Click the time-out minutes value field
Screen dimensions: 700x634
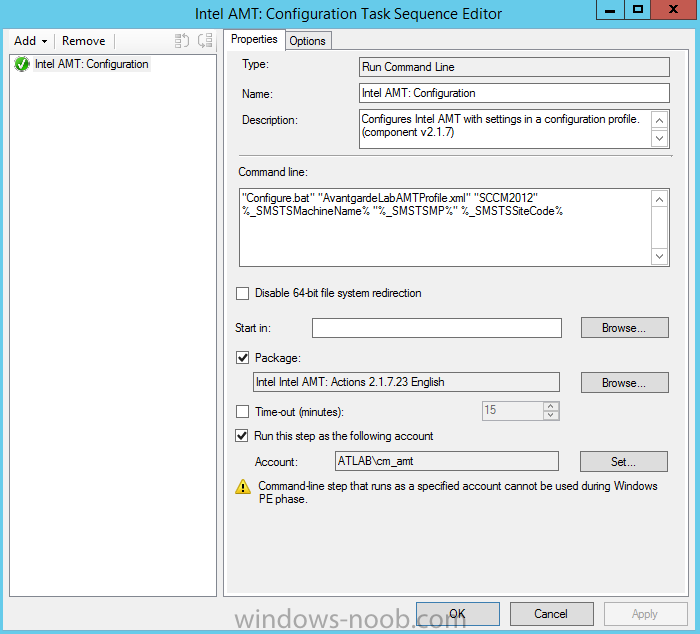click(x=512, y=411)
